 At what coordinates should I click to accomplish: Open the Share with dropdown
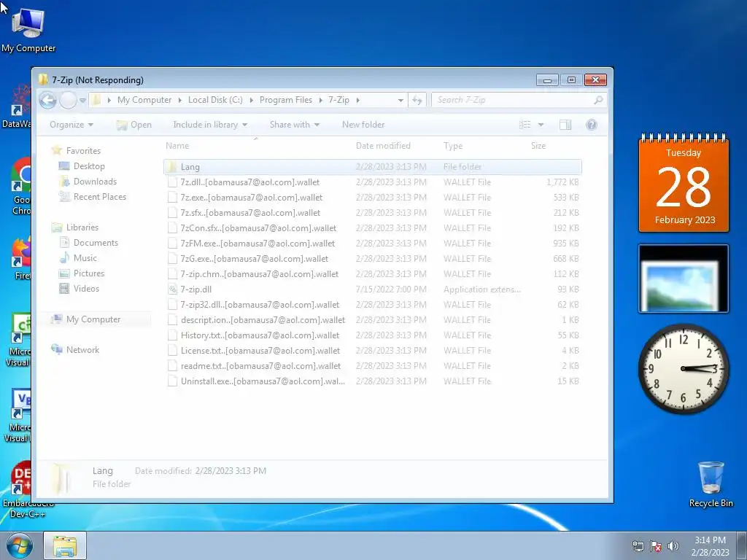[x=295, y=125]
